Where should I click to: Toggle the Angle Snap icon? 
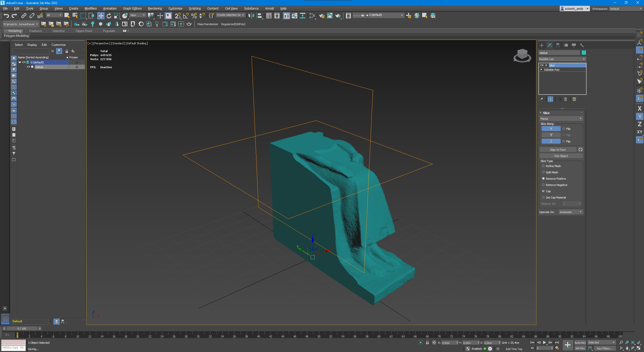[x=186, y=16]
